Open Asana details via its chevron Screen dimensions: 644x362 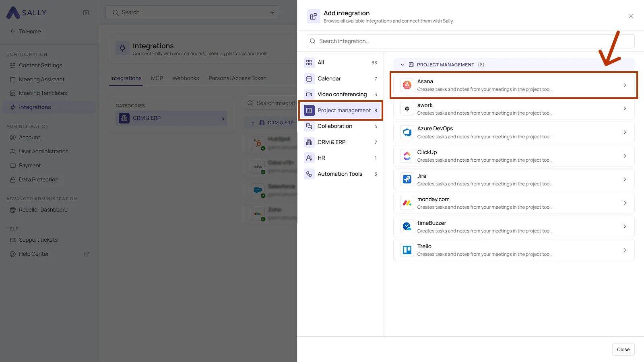coord(625,85)
